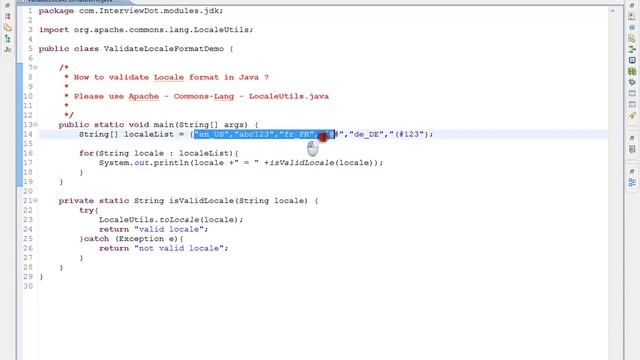Open the round blue-gray right trim icon
640x360 pixels.
click(632, 27)
